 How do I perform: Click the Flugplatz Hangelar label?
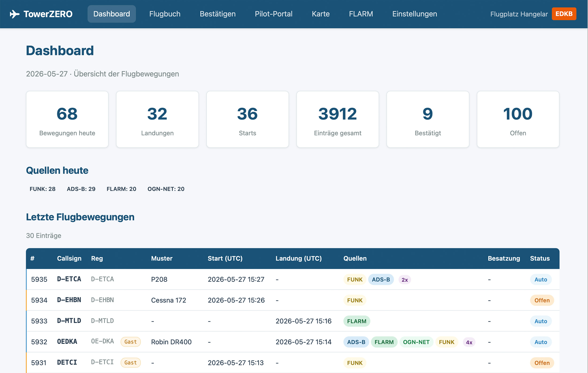point(519,14)
